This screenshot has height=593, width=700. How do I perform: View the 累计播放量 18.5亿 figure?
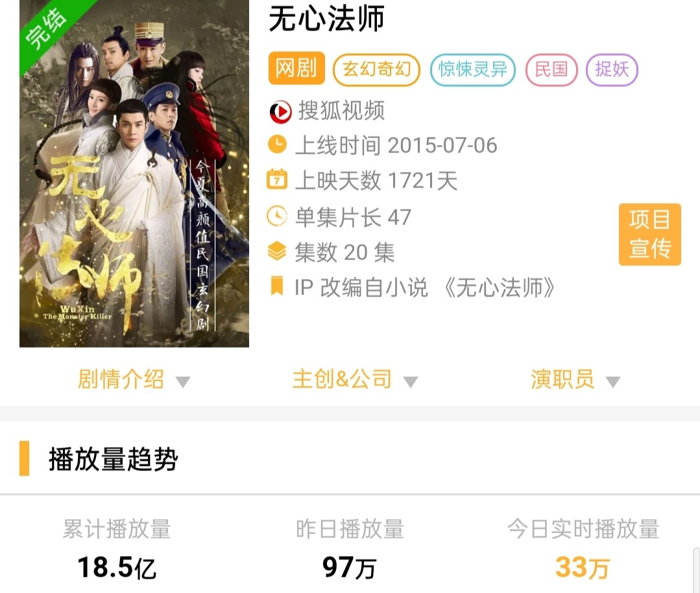(117, 568)
